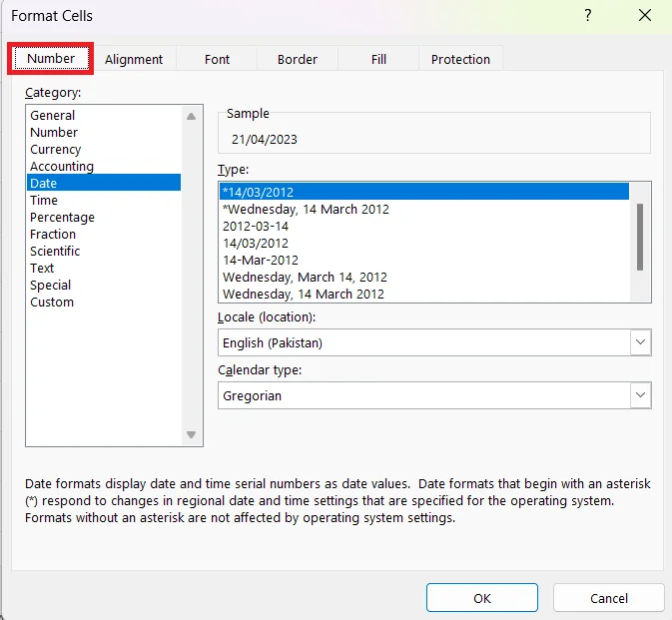Select Date category

104,183
